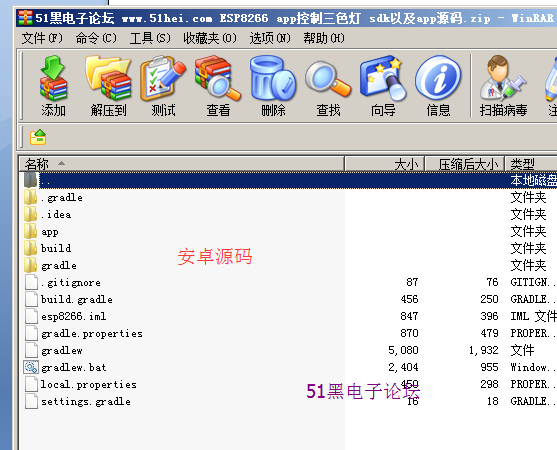Open the 向导 (Wizard) toolbar icon

click(383, 85)
